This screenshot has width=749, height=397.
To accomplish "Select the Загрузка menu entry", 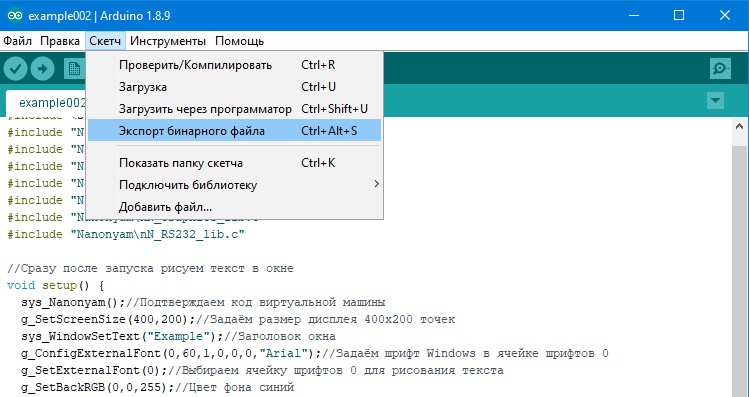I will coord(235,86).
